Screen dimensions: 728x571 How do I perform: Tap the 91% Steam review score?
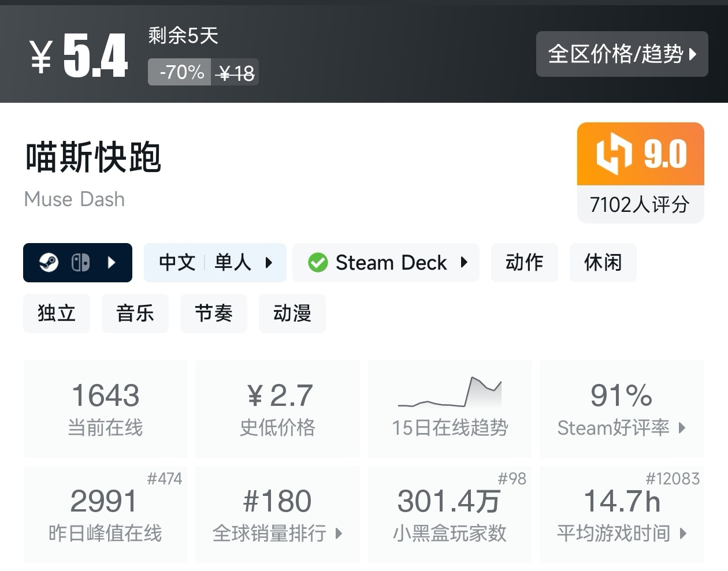[x=621, y=395]
